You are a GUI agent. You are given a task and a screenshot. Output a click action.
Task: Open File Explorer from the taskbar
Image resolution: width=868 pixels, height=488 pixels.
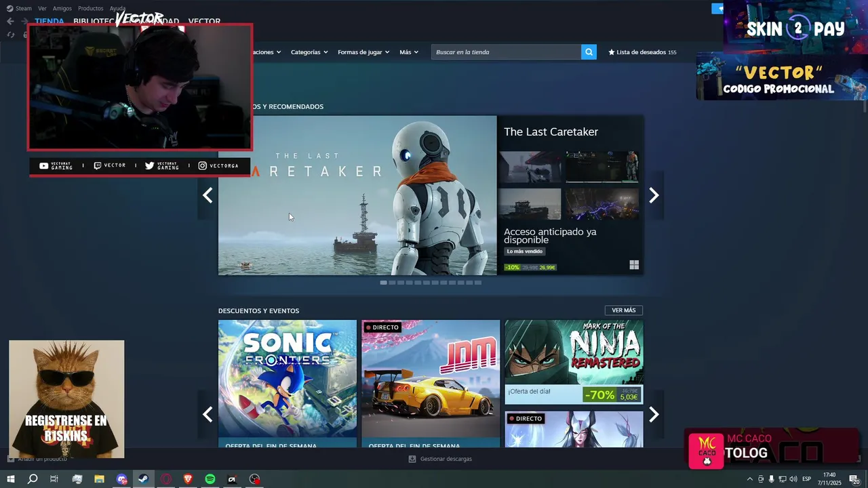99,479
